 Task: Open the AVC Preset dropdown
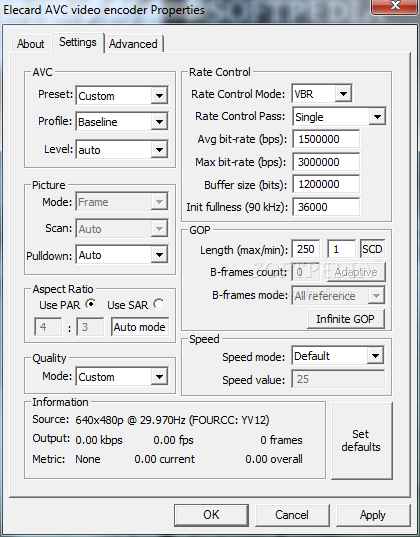point(122,96)
